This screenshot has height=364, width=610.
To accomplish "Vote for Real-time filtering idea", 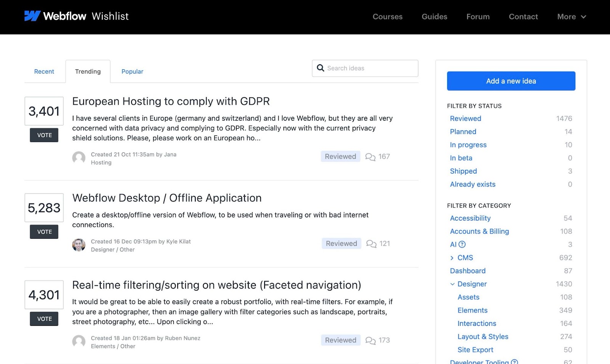I will coord(44,319).
